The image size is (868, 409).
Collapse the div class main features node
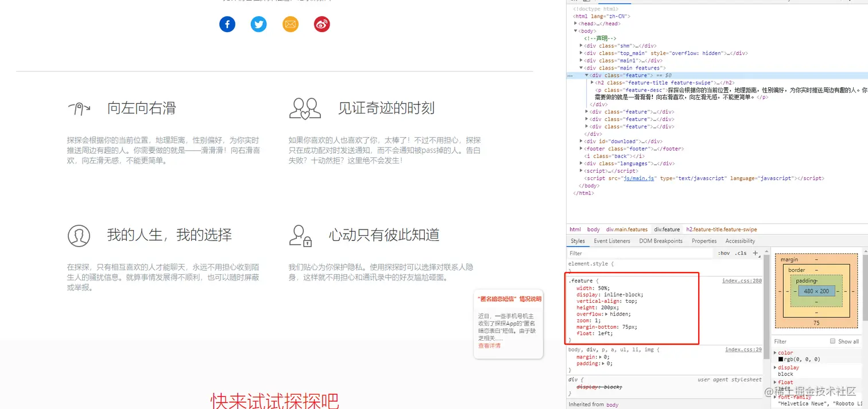click(x=582, y=68)
